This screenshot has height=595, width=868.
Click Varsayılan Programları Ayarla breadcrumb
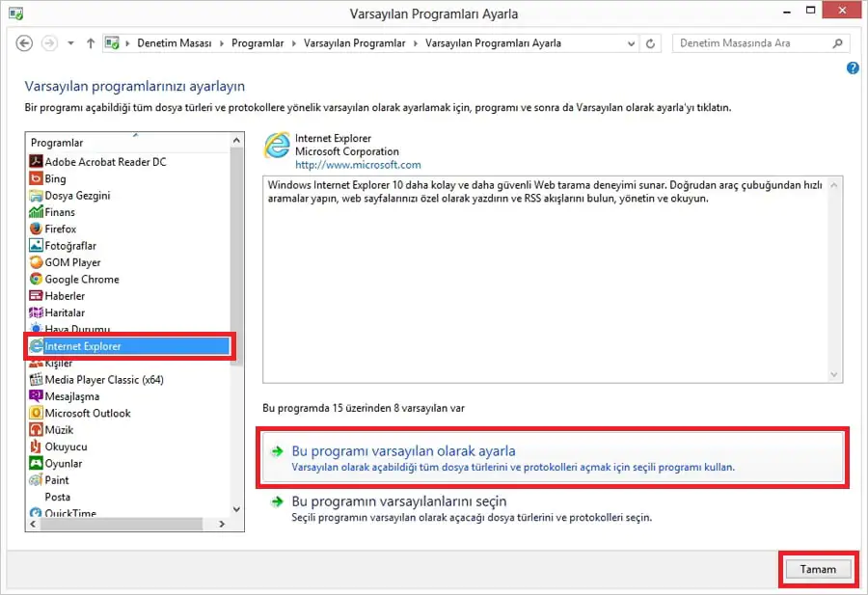click(x=493, y=43)
